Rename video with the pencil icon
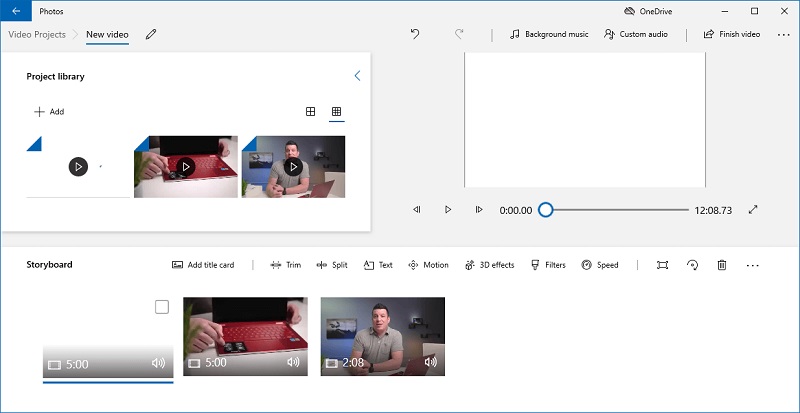The height and width of the screenshot is (413, 800). (x=151, y=35)
